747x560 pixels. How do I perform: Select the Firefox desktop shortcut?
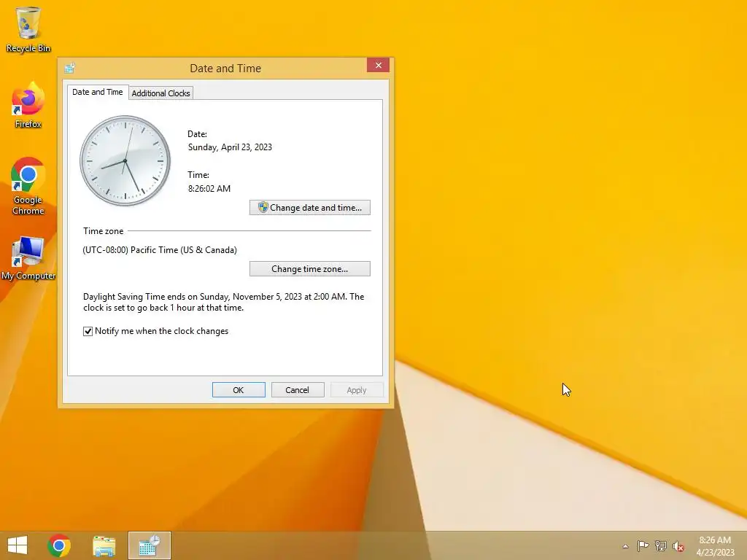(x=28, y=105)
